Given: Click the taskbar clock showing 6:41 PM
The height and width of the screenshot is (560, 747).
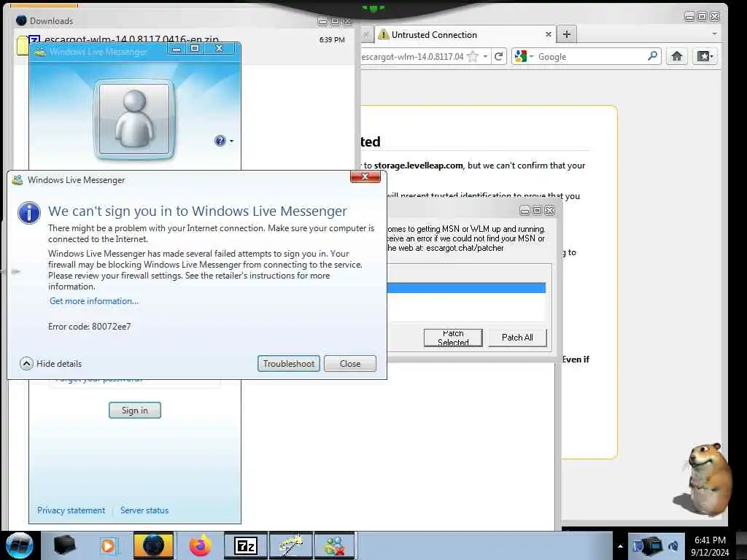Looking at the screenshot, I should (x=710, y=546).
